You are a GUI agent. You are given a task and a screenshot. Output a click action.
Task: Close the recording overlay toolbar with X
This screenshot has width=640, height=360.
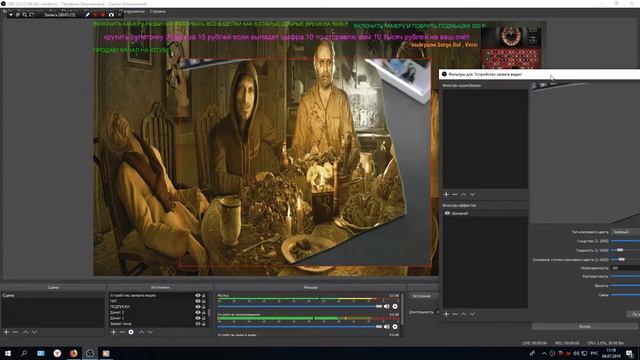point(120,15)
